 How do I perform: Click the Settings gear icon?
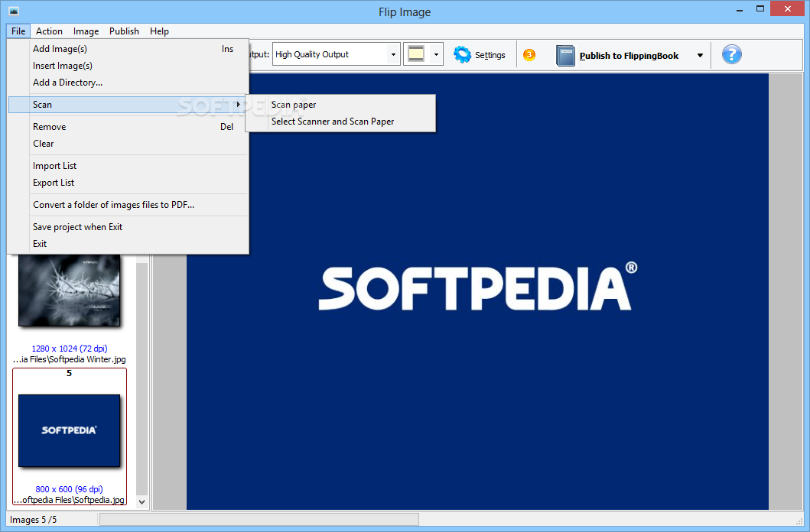pos(462,55)
